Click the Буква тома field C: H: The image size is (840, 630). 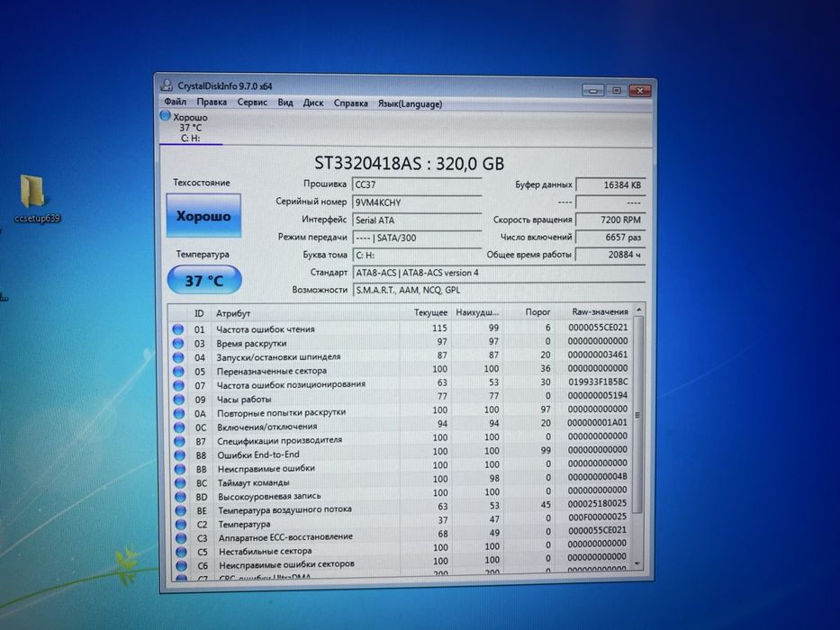point(417,256)
